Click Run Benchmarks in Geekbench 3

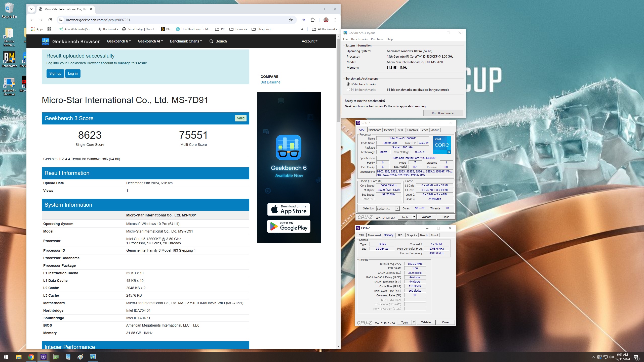point(443,113)
